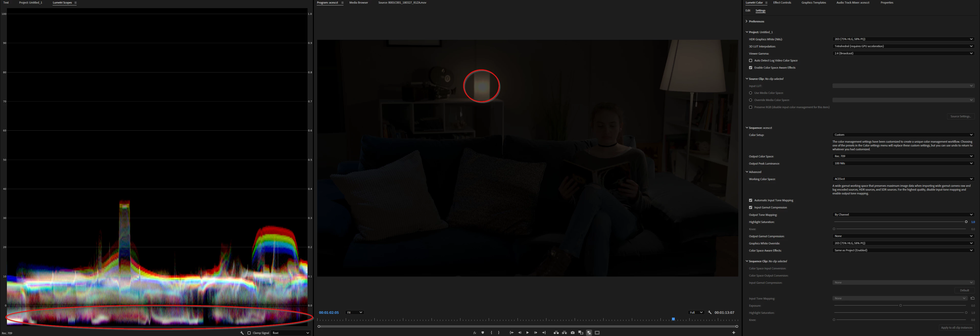Open Button Editor with plus icon
The width and height of the screenshot is (980, 336).
click(x=733, y=333)
